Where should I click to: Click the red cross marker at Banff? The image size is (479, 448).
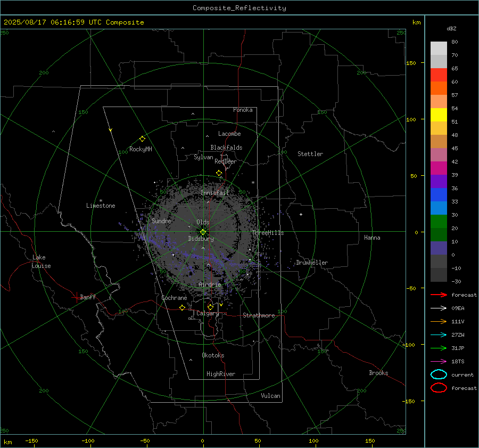pos(76,297)
